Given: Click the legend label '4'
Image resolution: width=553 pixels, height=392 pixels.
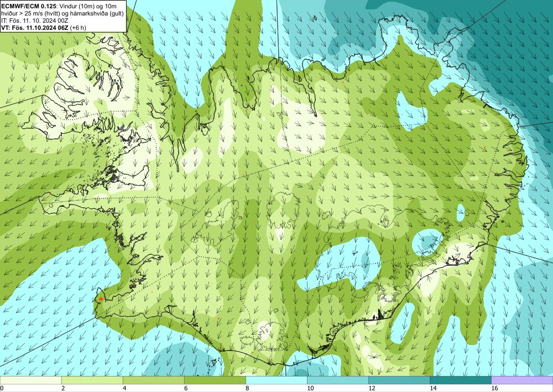Looking at the screenshot, I should [124, 388].
